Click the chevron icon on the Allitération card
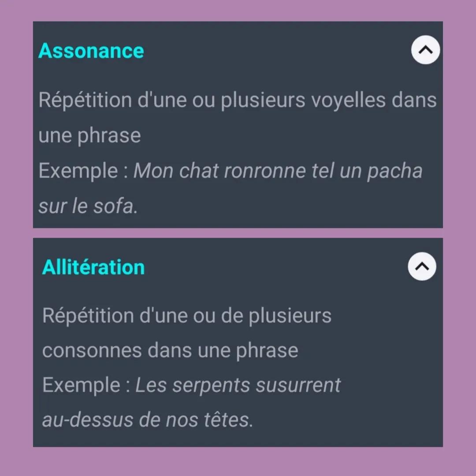The height and width of the screenshot is (476, 476). click(422, 266)
